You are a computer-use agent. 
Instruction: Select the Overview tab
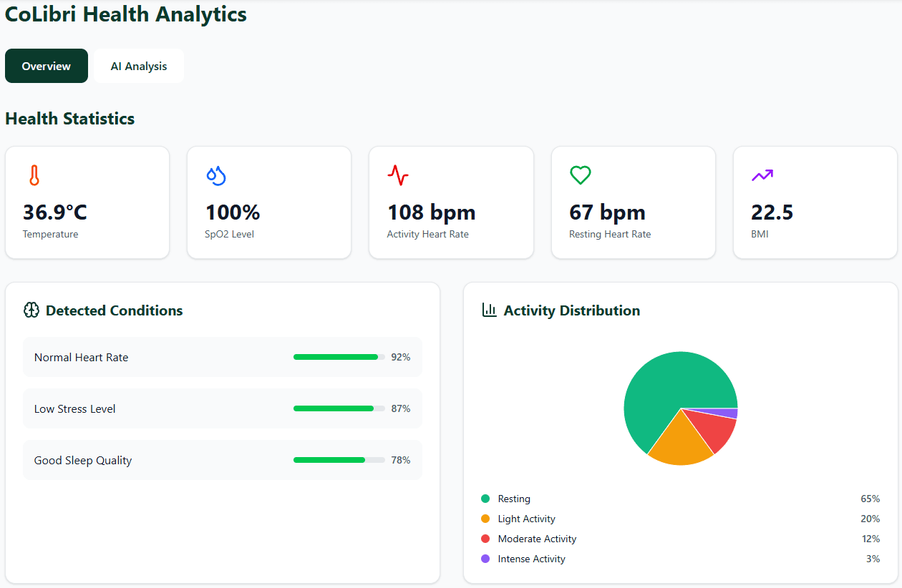pyautogui.click(x=46, y=66)
